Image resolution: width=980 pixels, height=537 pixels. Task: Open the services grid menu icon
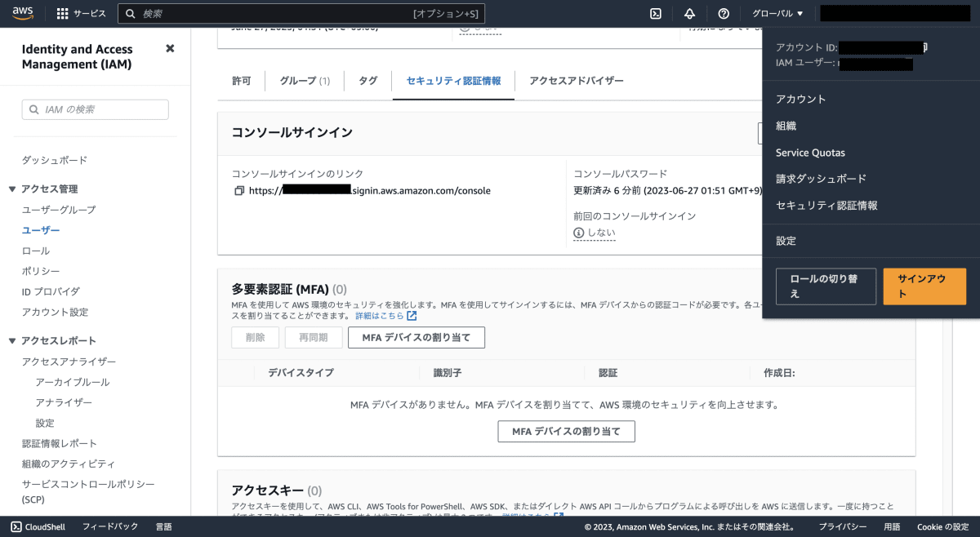[63, 14]
